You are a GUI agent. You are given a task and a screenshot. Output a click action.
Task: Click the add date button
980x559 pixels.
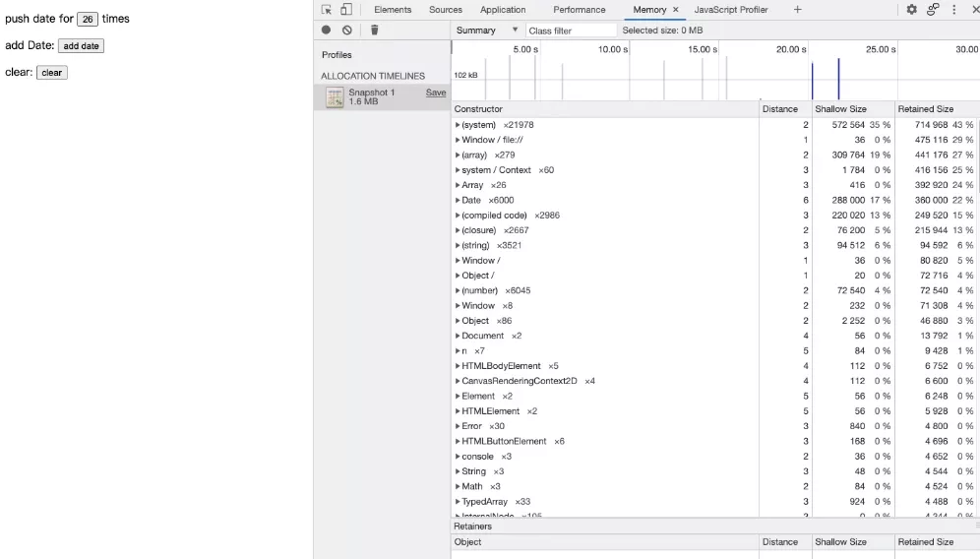pyautogui.click(x=82, y=45)
